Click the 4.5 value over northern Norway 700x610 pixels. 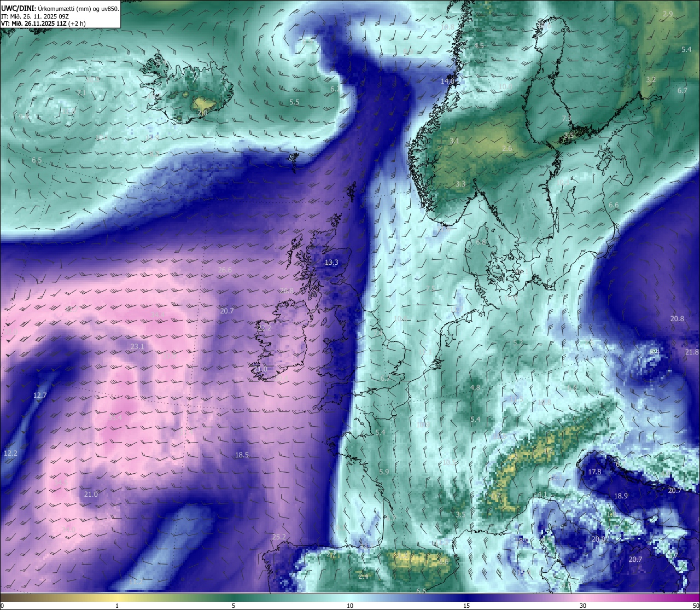[479, 45]
